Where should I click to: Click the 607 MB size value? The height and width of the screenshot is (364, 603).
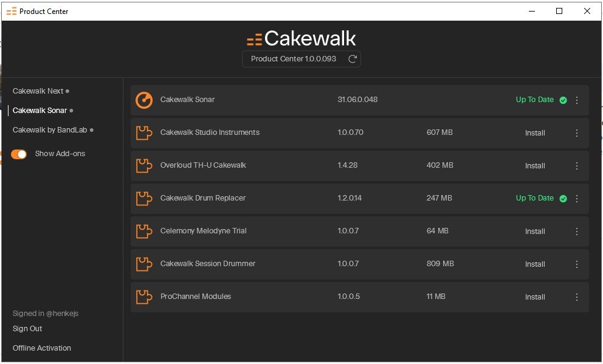pyautogui.click(x=439, y=132)
